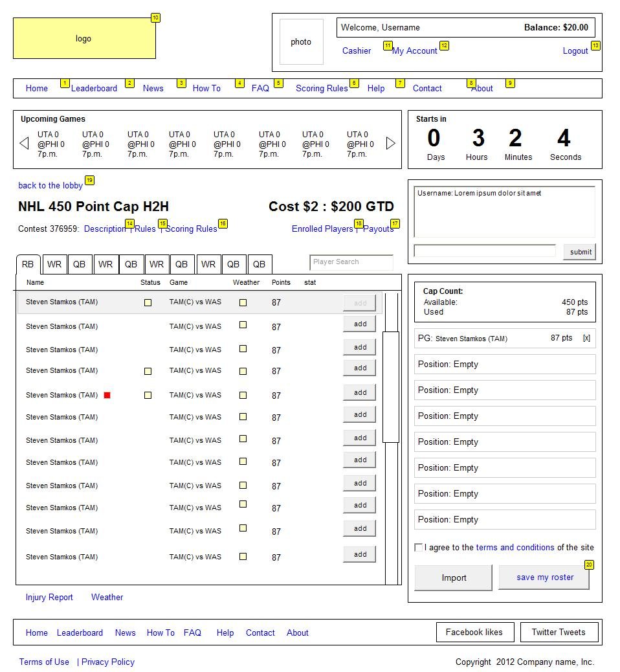Toggle Status checkbox in row with red marker
620x672 pixels.
pos(148,395)
